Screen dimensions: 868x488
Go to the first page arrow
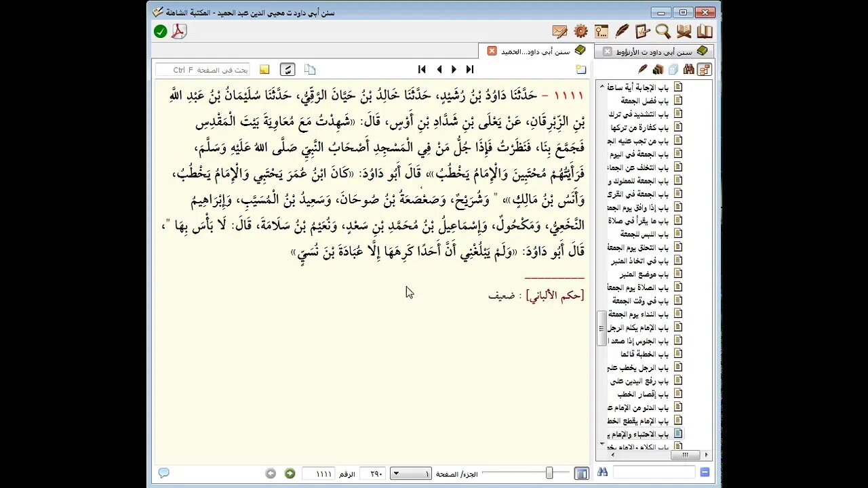pos(422,69)
